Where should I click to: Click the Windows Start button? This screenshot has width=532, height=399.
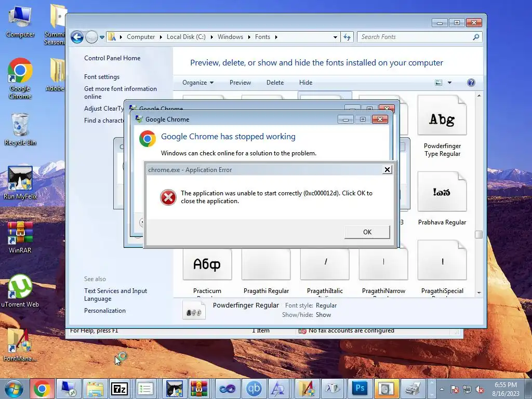14,389
